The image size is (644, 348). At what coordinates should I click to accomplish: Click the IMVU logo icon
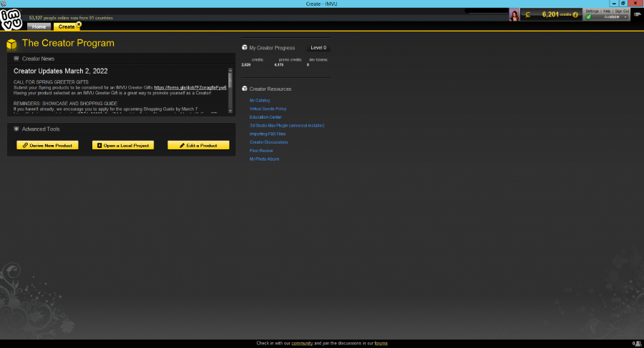pos(11,19)
